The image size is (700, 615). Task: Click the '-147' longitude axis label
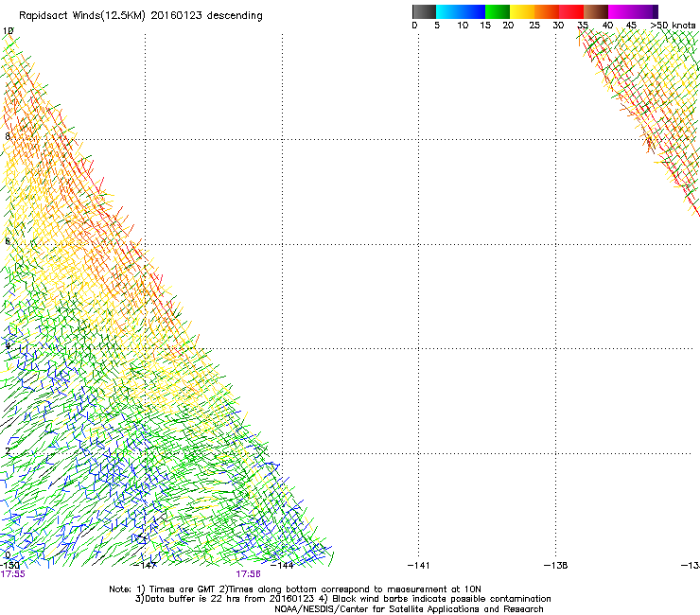click(145, 566)
